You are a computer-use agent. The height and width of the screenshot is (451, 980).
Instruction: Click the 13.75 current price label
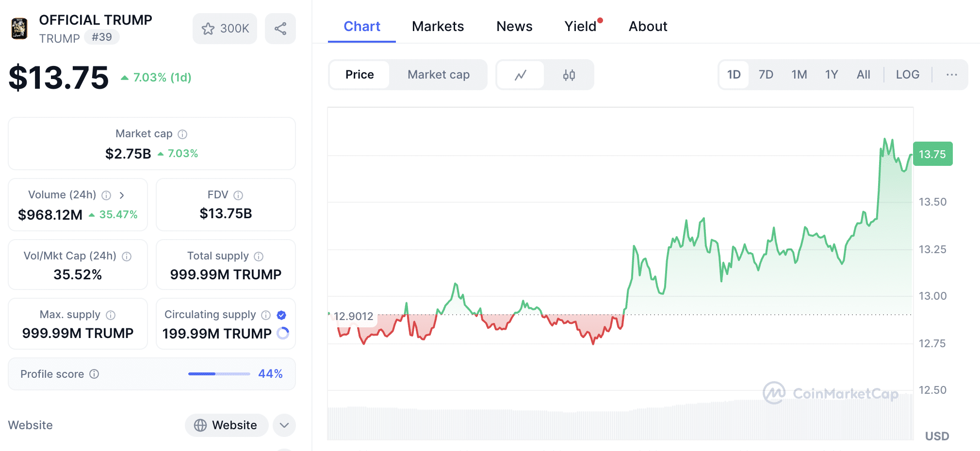coord(932,154)
